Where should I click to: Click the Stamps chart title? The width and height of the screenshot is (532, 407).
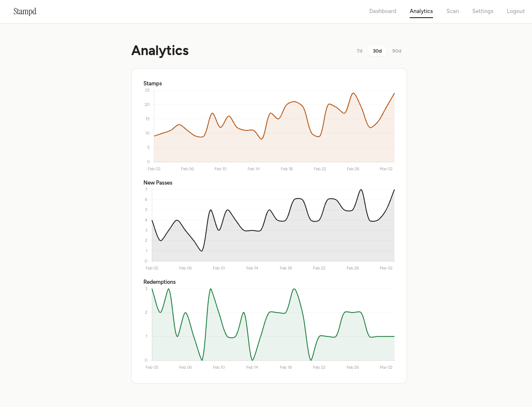click(152, 83)
